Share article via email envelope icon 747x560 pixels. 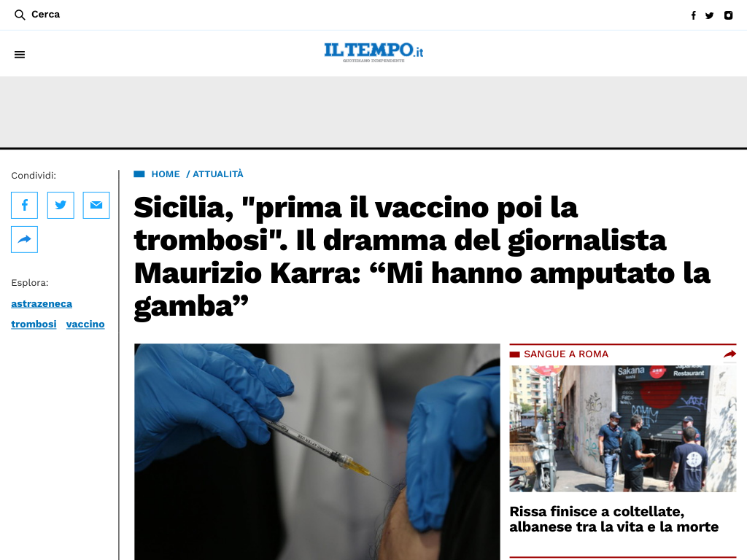[96, 205]
